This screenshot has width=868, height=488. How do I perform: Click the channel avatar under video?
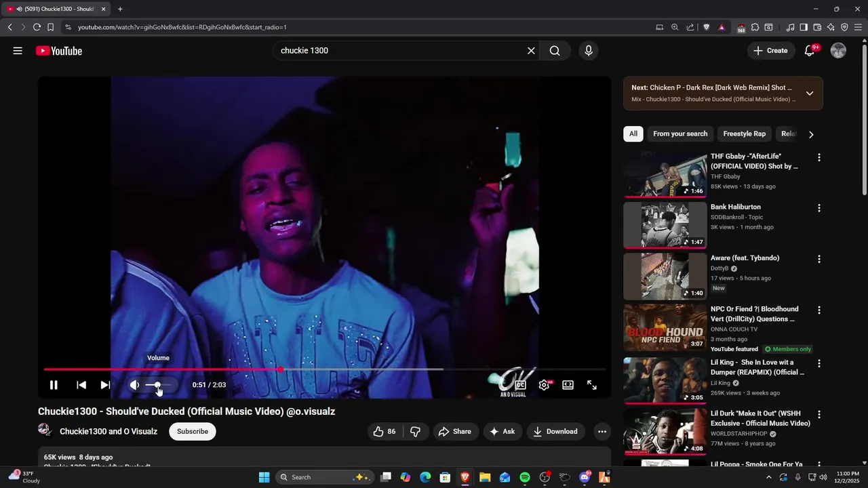point(45,431)
